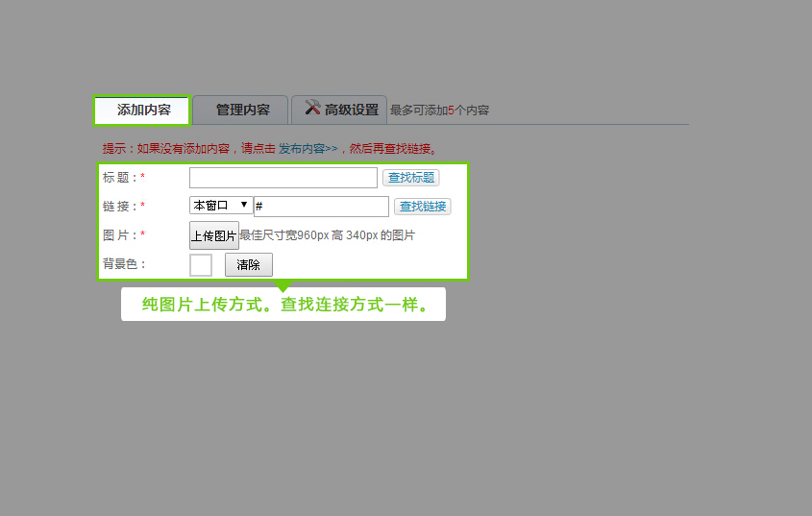The image size is (812, 516).
Task: Open the 管理内容 tab
Action: point(240,110)
